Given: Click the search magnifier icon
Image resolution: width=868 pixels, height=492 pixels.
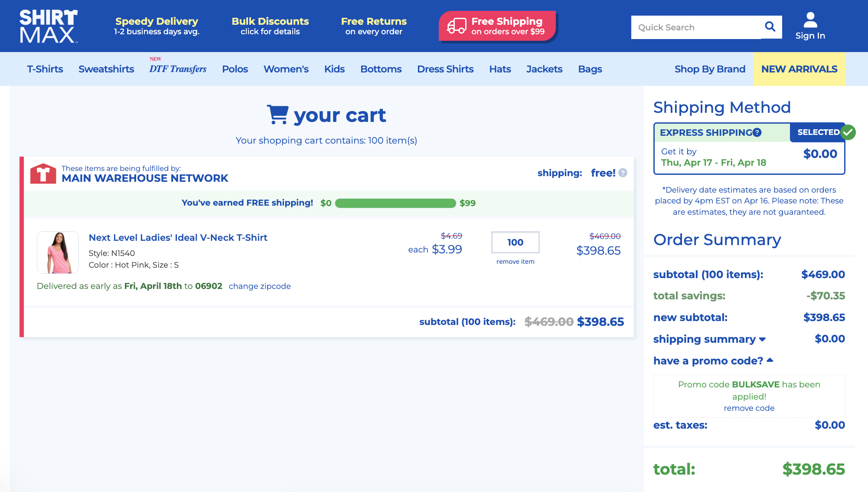Looking at the screenshot, I should click(770, 27).
